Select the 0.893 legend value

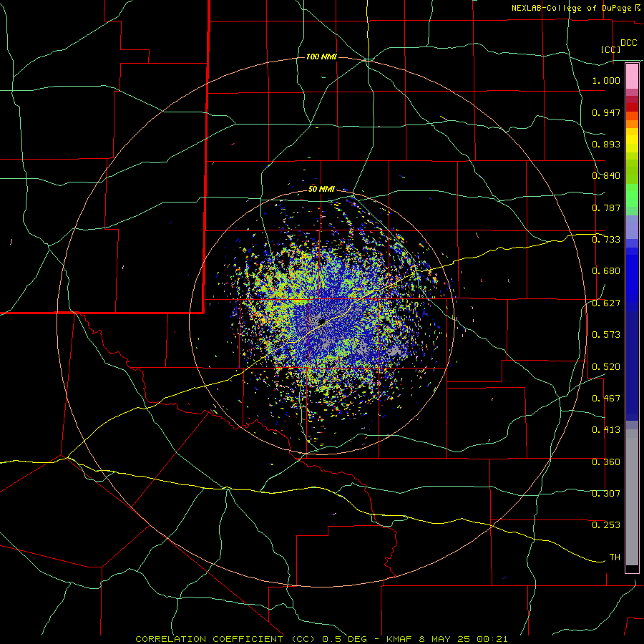[606, 144]
